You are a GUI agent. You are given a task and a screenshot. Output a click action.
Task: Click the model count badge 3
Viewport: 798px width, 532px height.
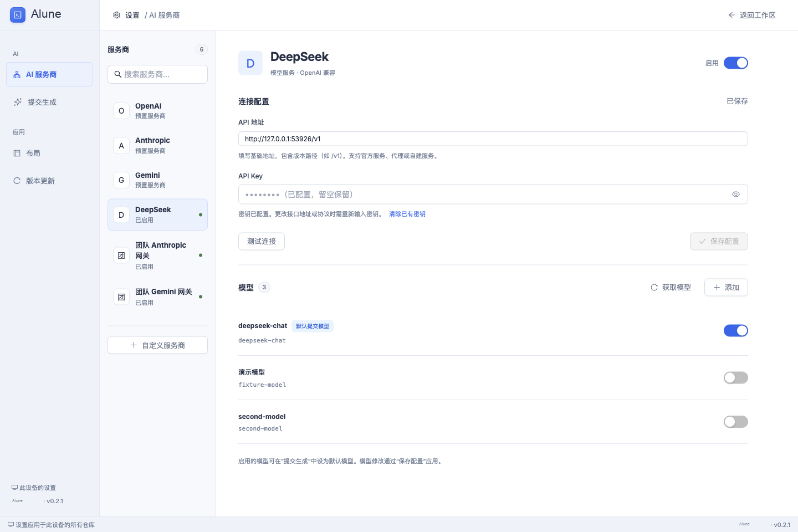[x=264, y=288]
